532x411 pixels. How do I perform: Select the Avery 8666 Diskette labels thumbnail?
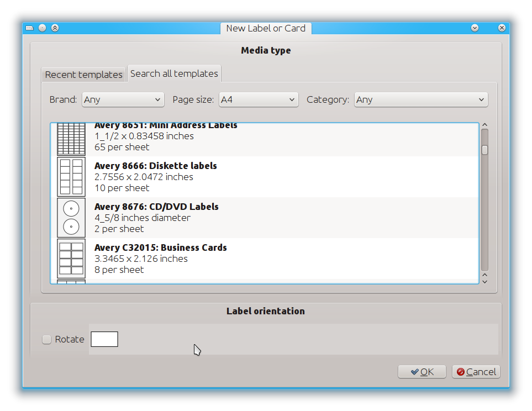tap(71, 177)
